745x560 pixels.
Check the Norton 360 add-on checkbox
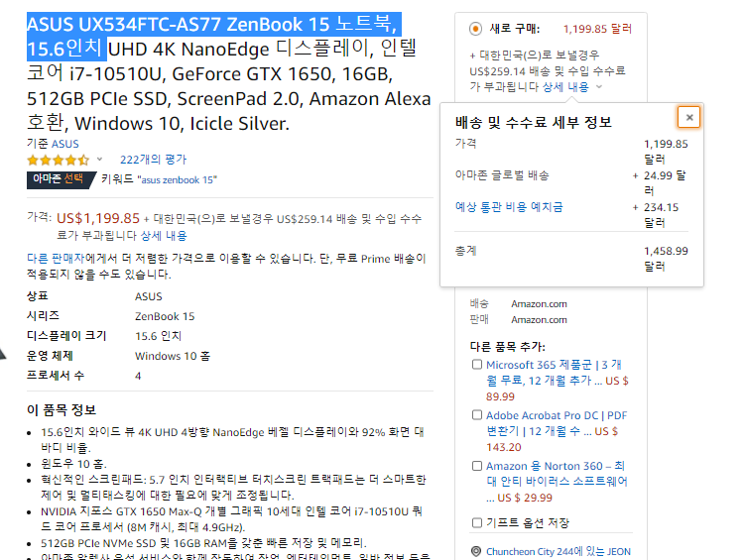(x=476, y=466)
